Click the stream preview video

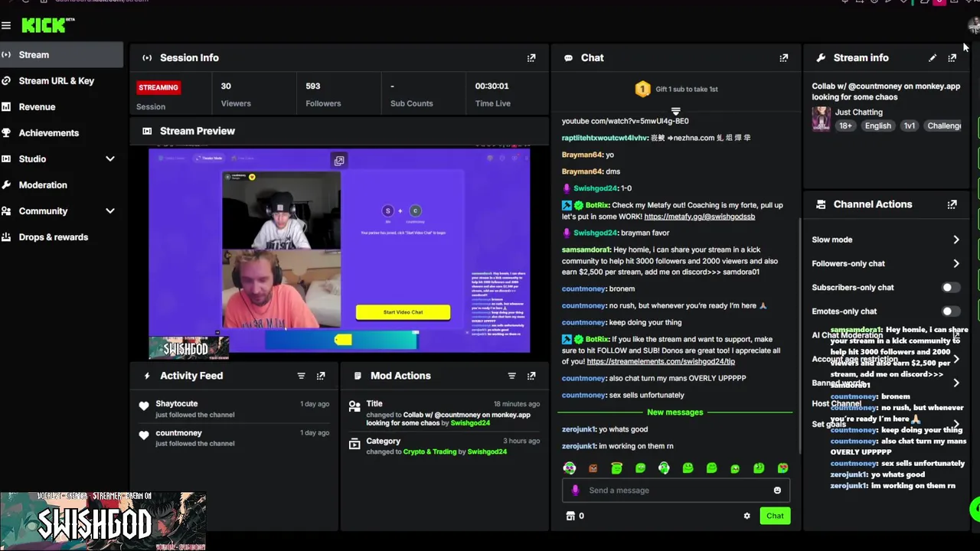[x=339, y=251]
